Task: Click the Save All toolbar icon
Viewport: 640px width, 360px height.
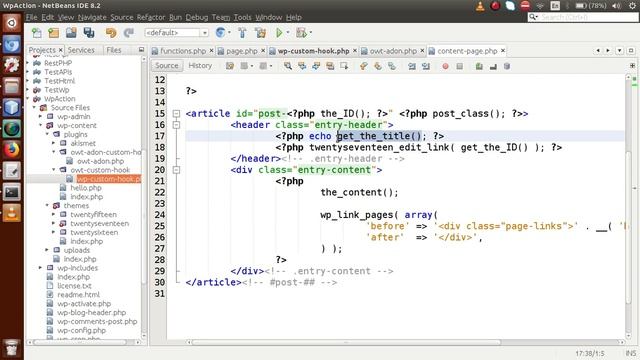Action: pyautogui.click(x=89, y=33)
